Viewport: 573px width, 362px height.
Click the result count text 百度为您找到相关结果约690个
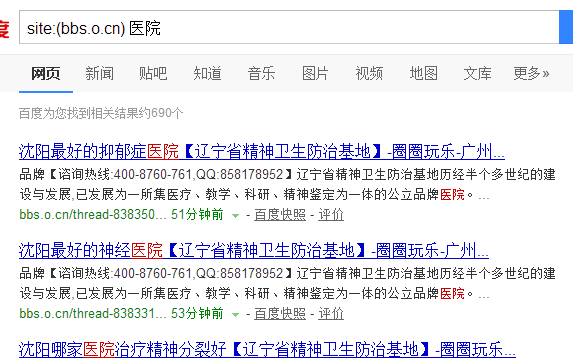101,113
